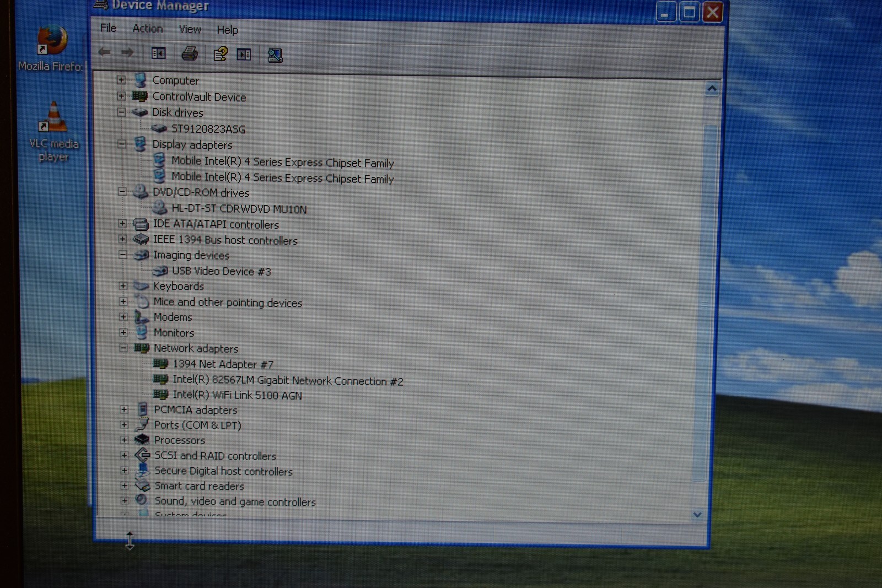This screenshot has width=882, height=588.
Task: Click the properties pane icon right of Help
Action: (x=244, y=54)
